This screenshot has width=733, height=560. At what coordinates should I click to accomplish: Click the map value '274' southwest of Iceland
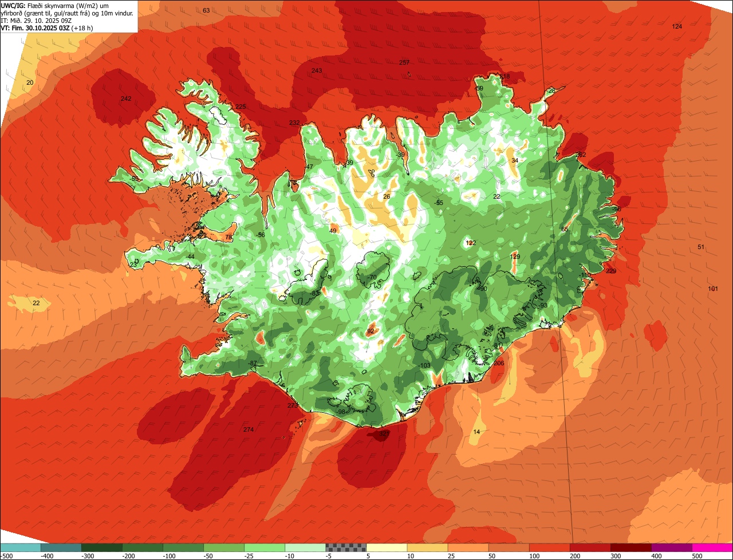[248, 430]
